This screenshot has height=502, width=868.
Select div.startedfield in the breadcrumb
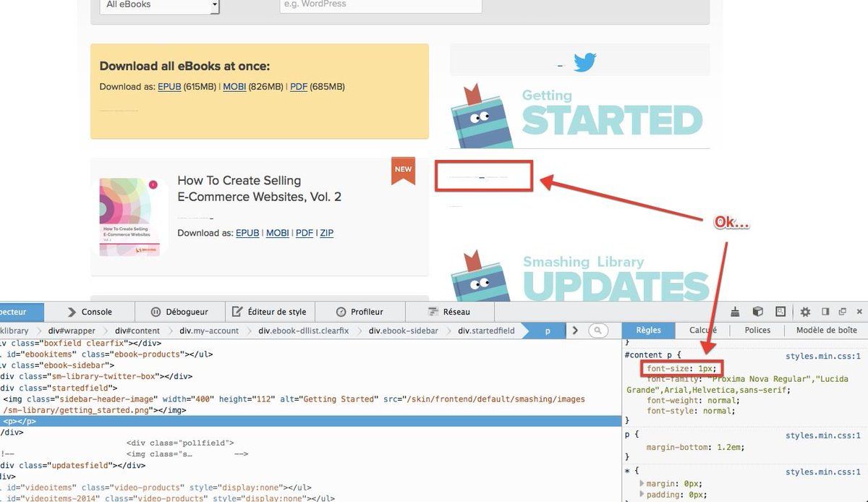(x=486, y=331)
